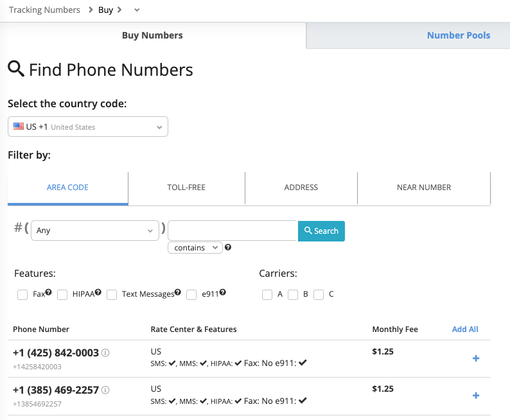510x420 pixels.
Task: Open the Fax feature help icon
Action: 48,292
